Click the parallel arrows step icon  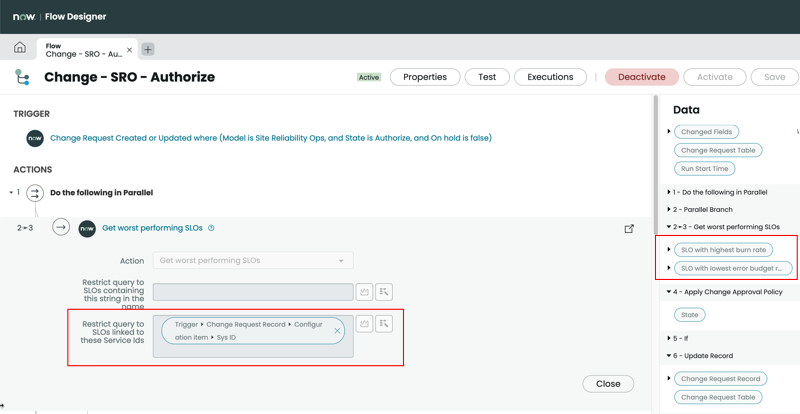coord(35,193)
